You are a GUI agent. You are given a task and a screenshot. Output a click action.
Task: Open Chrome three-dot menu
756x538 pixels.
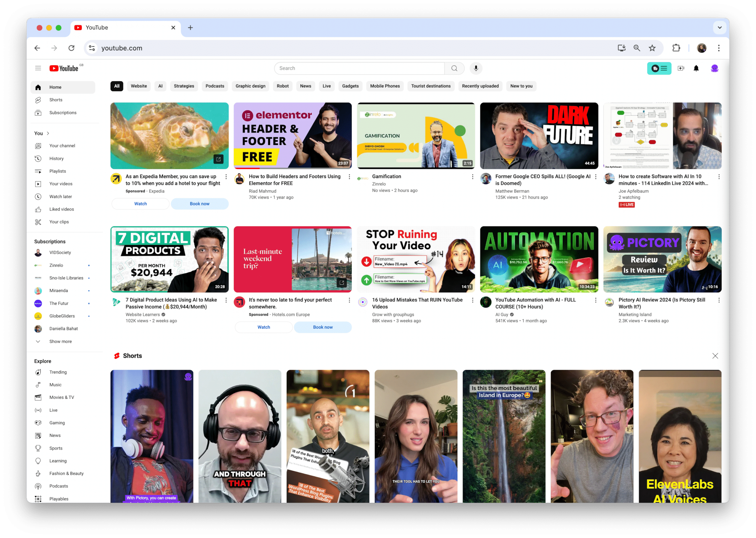click(718, 48)
